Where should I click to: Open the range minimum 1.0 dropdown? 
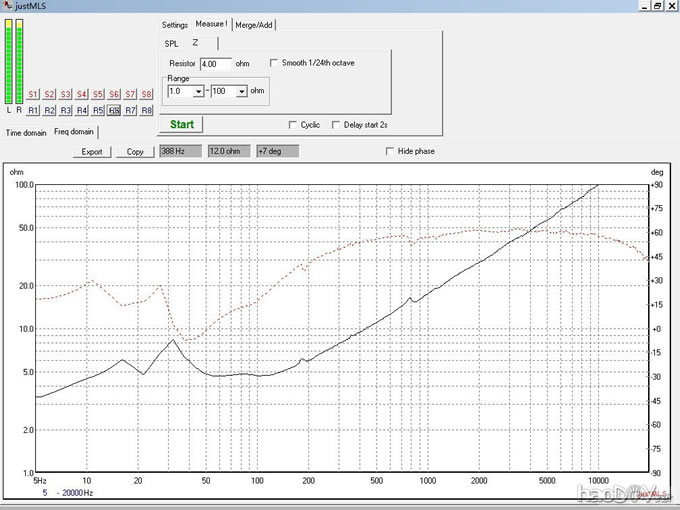(x=198, y=91)
